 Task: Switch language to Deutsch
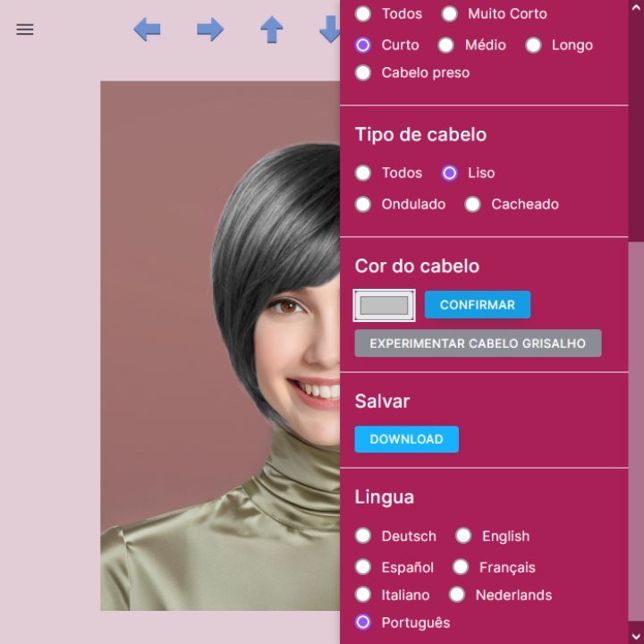coord(363,536)
